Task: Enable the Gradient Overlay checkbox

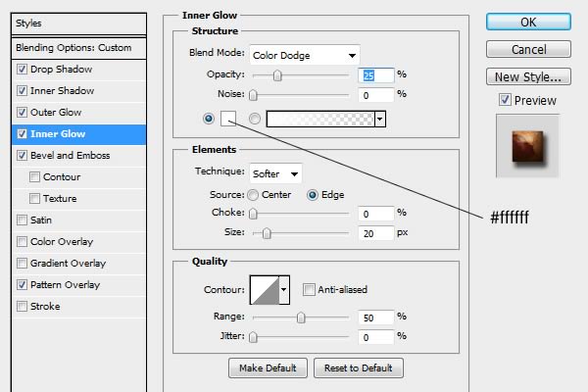Action: click(x=22, y=263)
